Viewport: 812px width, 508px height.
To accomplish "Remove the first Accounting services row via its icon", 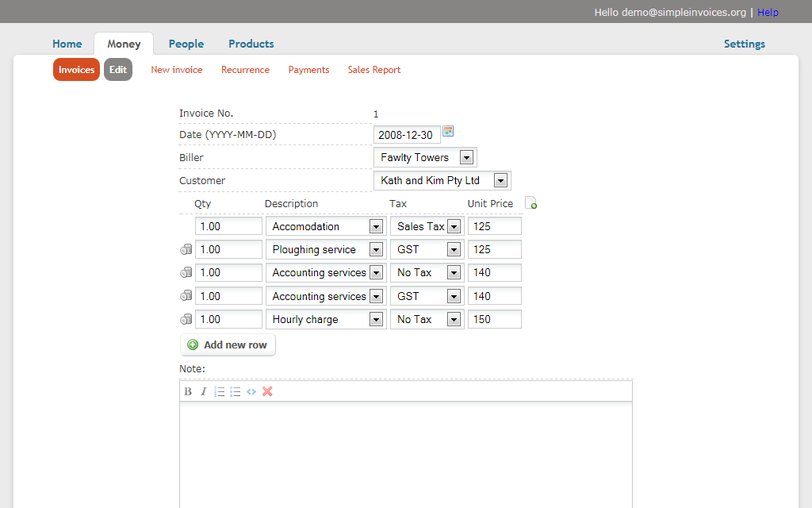I will pos(186,272).
